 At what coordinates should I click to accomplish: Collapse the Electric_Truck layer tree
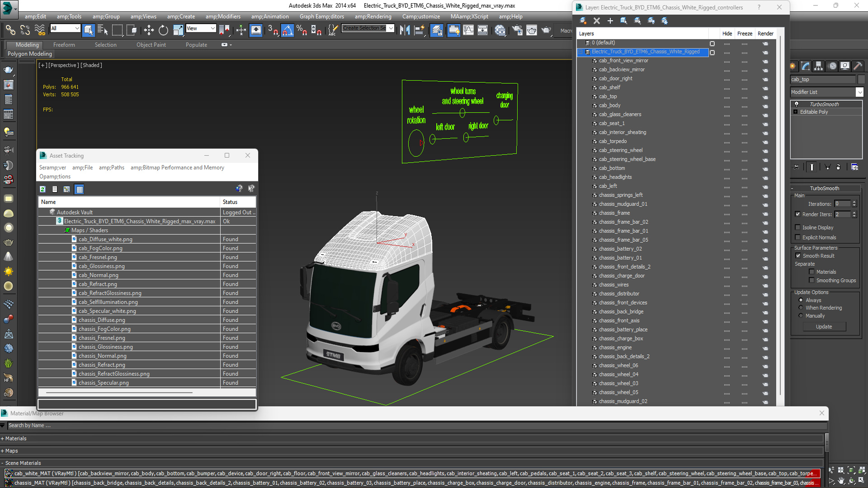580,52
